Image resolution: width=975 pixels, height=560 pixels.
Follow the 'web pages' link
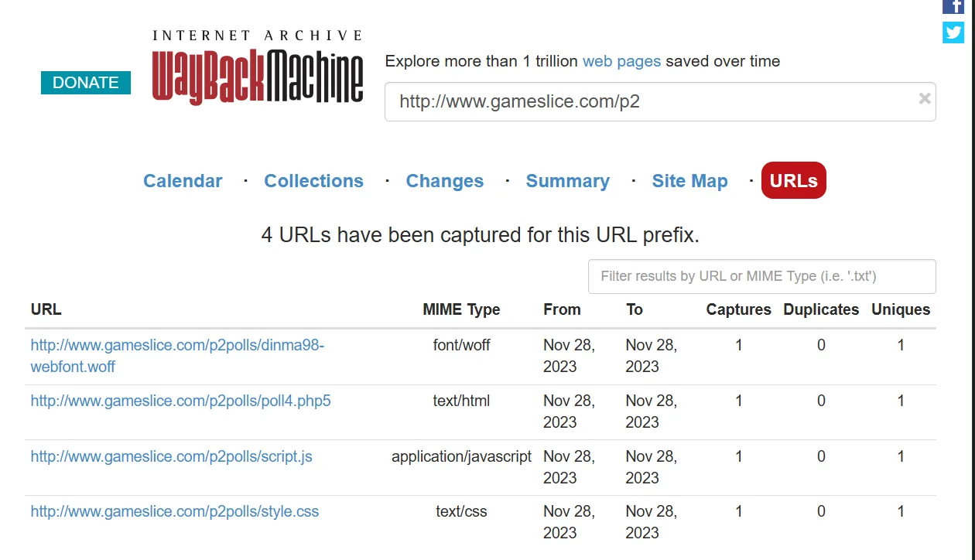pyautogui.click(x=621, y=61)
